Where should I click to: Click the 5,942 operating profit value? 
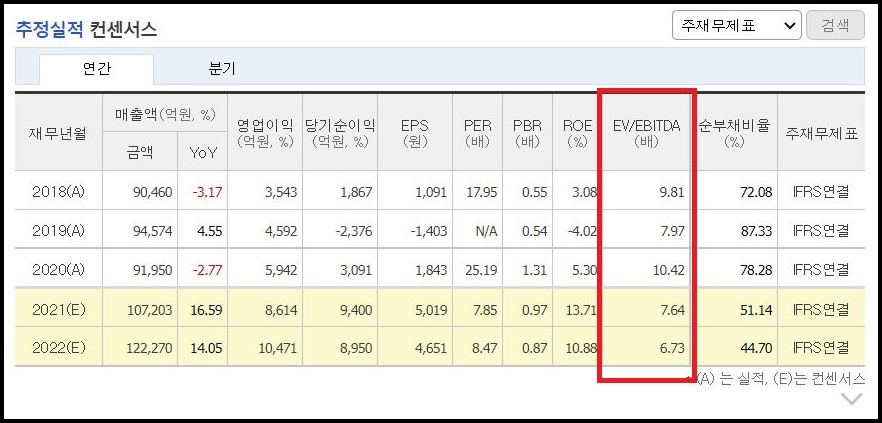(x=280, y=271)
